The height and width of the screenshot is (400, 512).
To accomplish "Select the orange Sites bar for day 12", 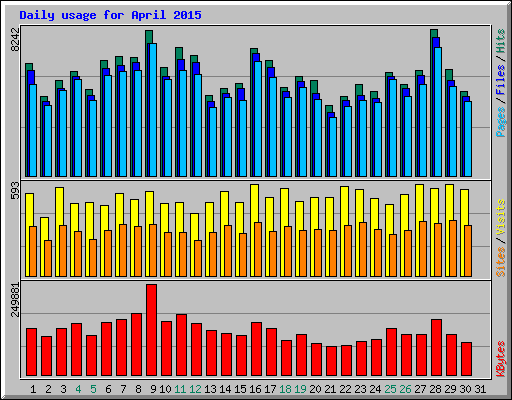I will coord(198,258).
